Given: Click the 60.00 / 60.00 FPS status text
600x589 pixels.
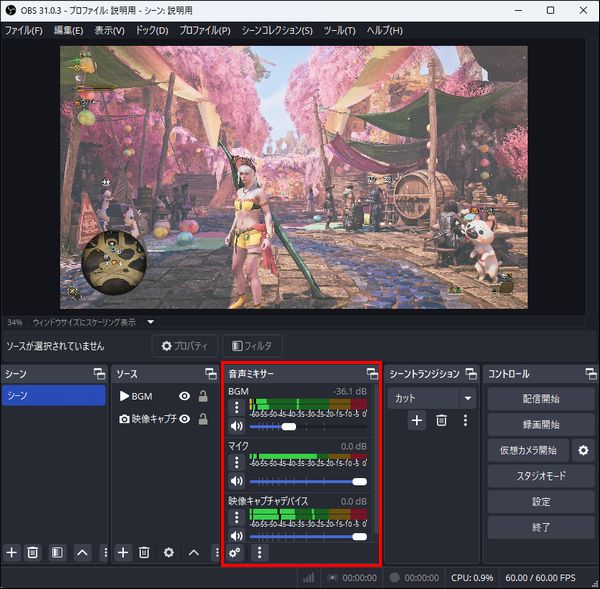Looking at the screenshot, I should [x=540, y=578].
